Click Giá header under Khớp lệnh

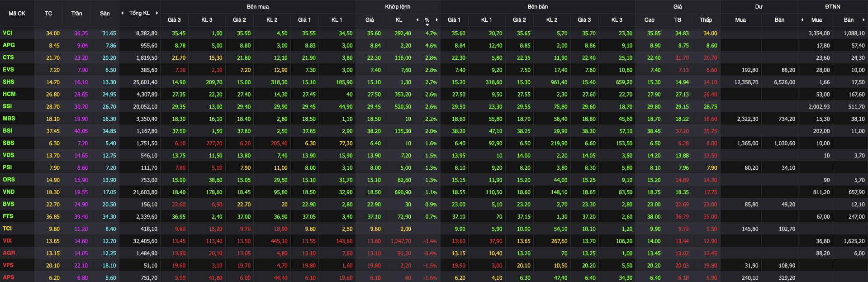pos(370,20)
